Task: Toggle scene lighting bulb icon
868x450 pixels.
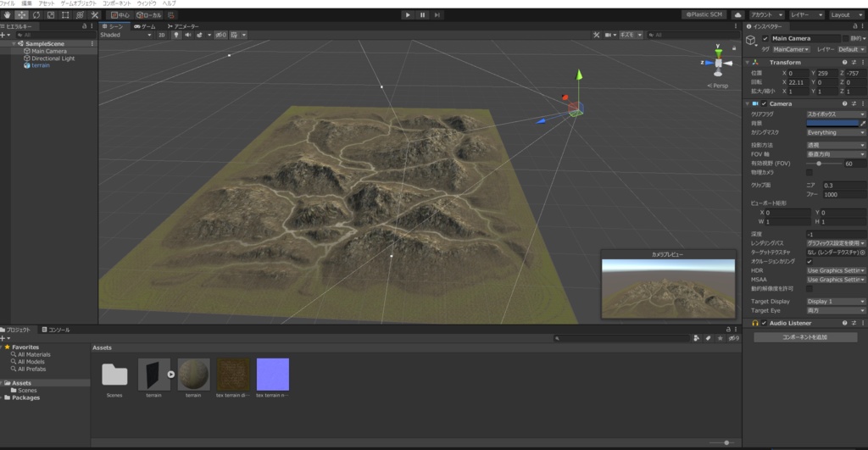Action: [x=176, y=35]
